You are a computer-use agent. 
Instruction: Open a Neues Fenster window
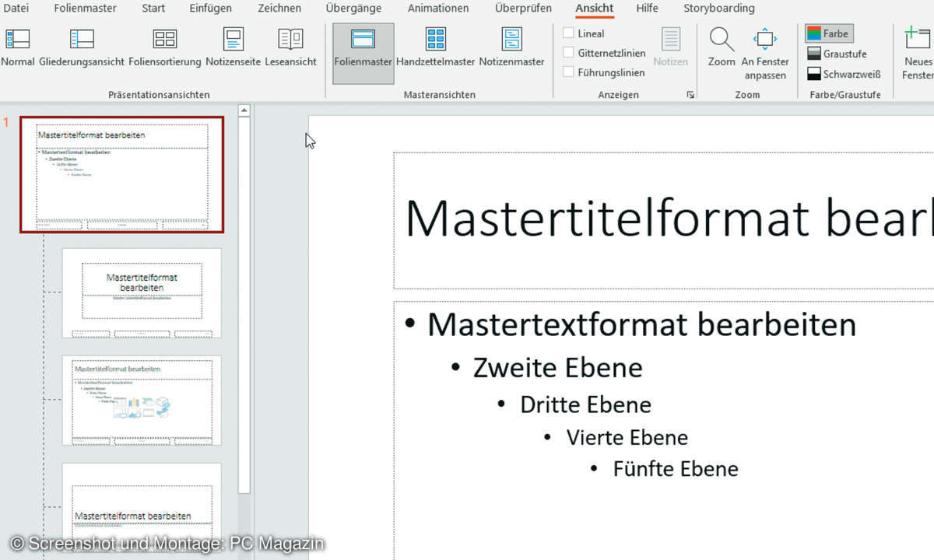click(918, 54)
